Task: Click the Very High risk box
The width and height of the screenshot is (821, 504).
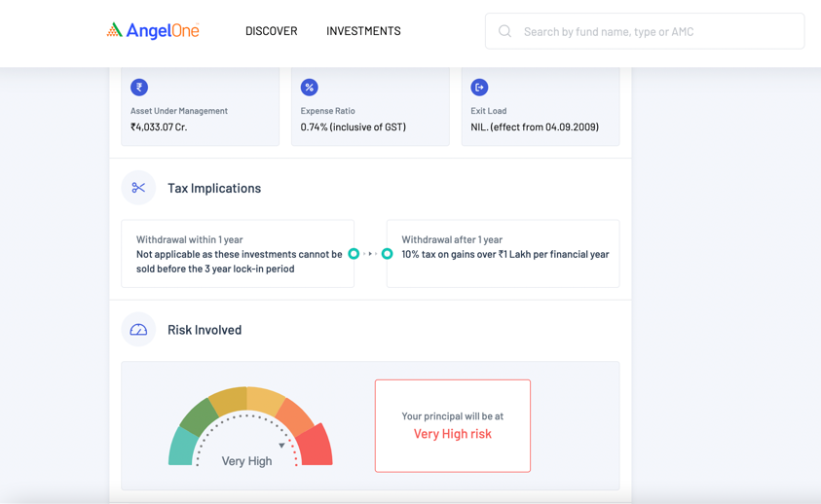Action: click(x=453, y=425)
